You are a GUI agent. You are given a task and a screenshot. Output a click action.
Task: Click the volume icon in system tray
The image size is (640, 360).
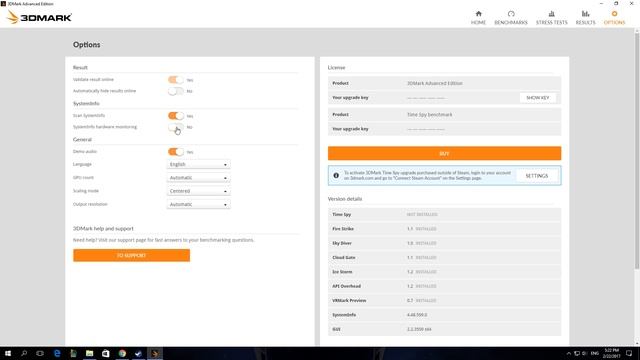coord(584,353)
